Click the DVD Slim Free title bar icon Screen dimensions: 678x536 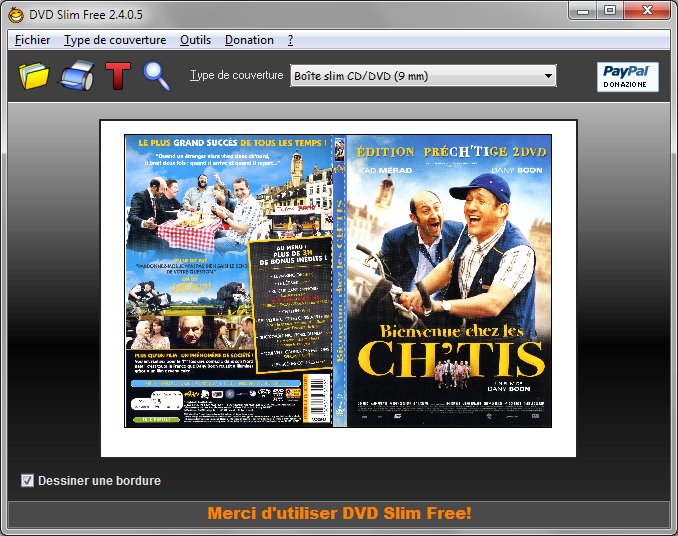(13, 11)
